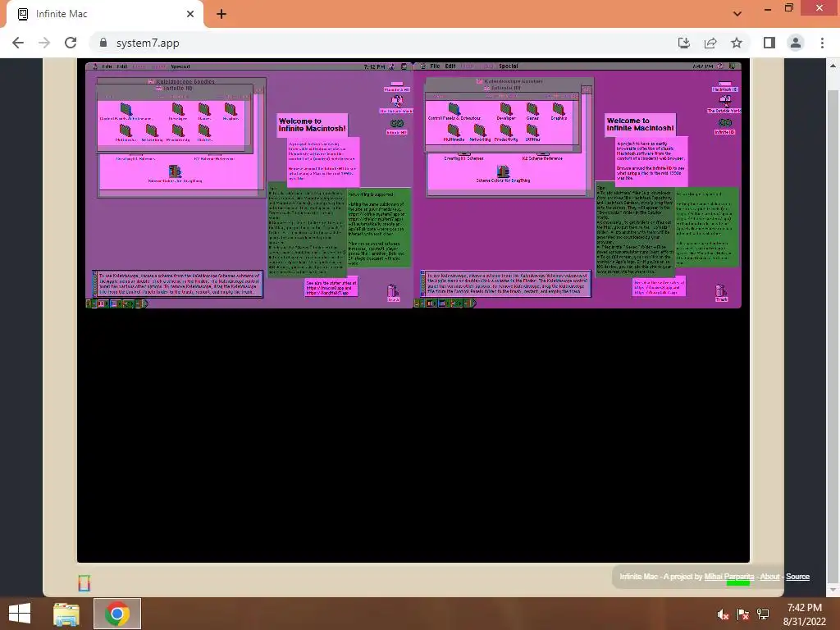Image resolution: width=840 pixels, height=630 pixels.
Task: View site information via lock icon
Action: pyautogui.click(x=103, y=43)
